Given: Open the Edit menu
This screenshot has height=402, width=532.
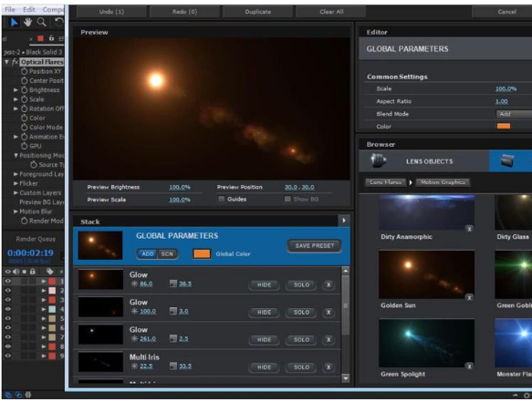Looking at the screenshot, I should [x=29, y=9].
